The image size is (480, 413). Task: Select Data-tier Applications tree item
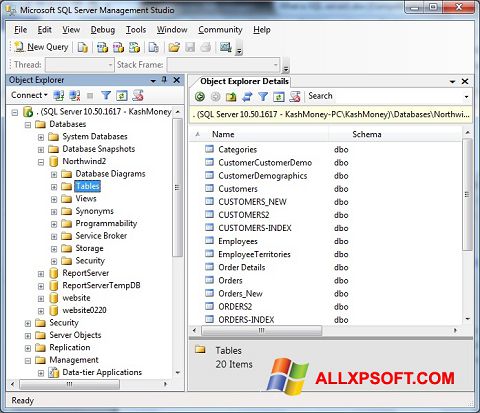point(102,372)
